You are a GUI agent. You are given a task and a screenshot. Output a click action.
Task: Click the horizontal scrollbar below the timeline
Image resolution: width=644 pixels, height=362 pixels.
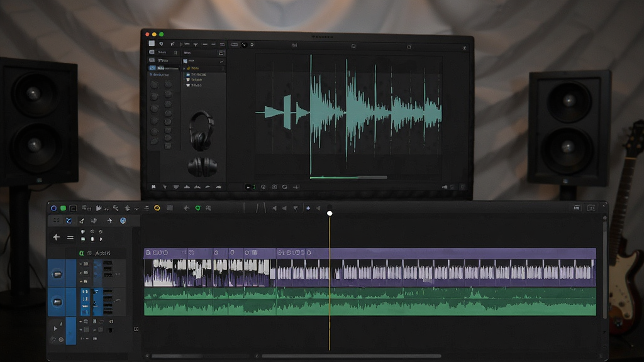(351, 356)
